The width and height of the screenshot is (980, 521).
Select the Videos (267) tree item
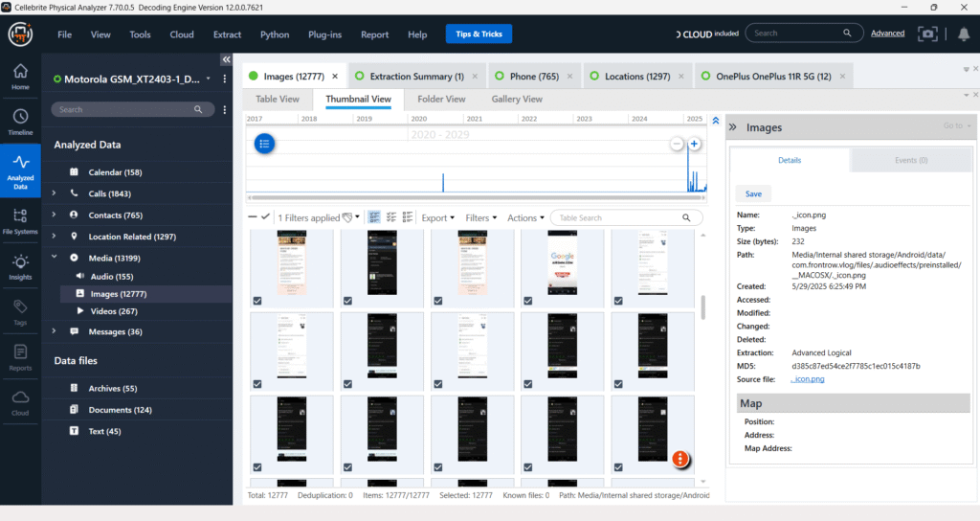114,311
